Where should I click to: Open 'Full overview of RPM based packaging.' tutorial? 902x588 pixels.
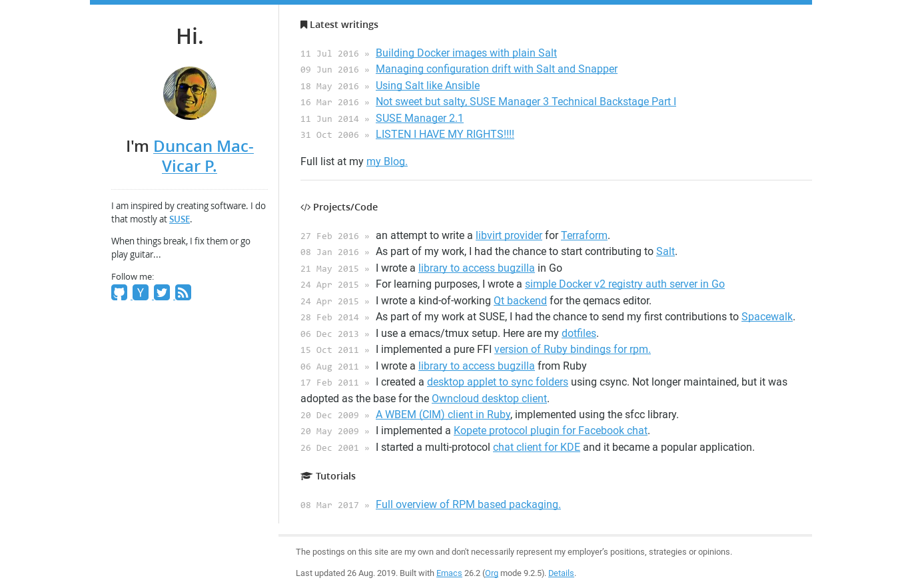point(468,505)
